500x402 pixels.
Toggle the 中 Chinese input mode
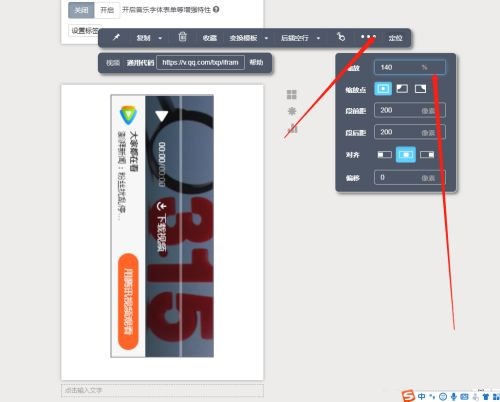pyautogui.click(x=421, y=396)
